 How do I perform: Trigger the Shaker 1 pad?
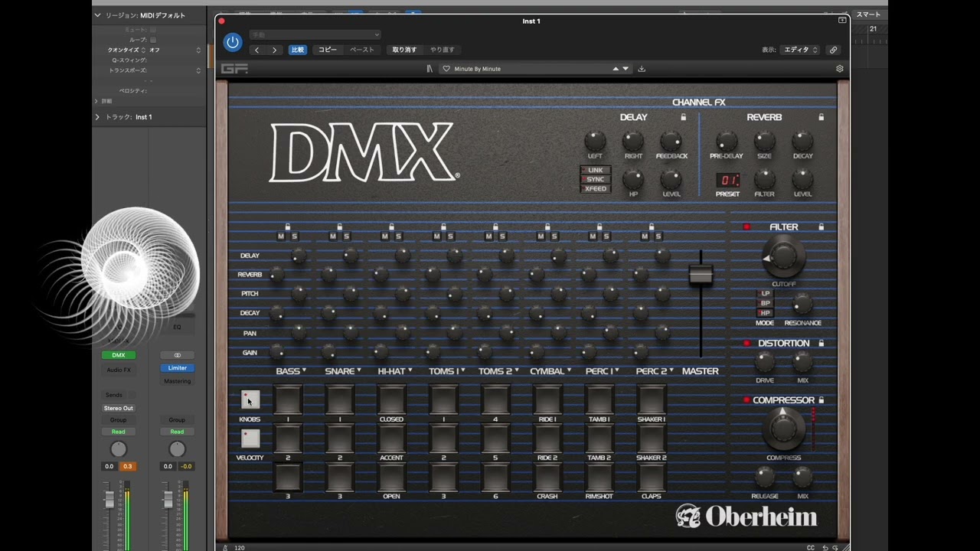pyautogui.click(x=652, y=399)
